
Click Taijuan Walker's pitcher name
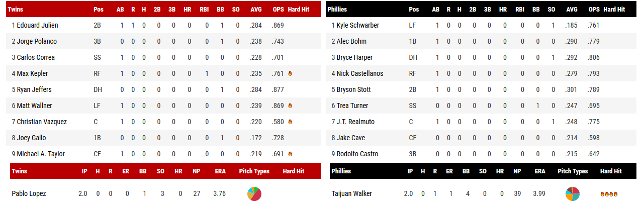[x=352, y=193]
